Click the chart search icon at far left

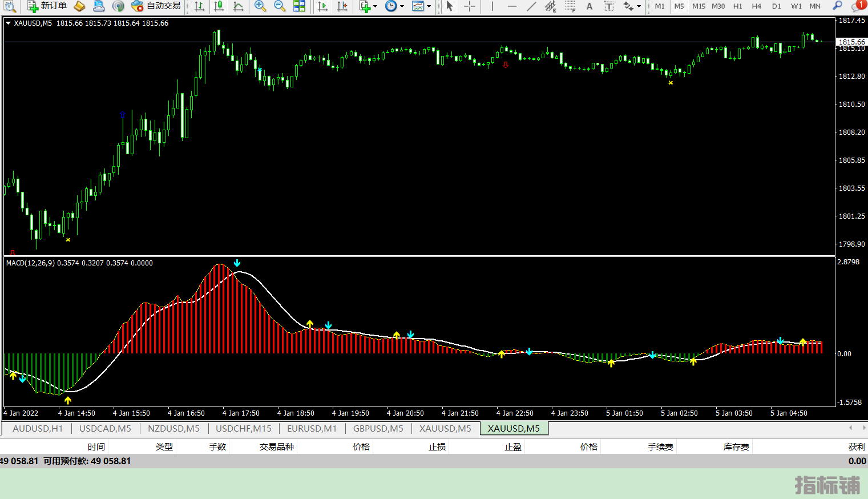pos(10,6)
